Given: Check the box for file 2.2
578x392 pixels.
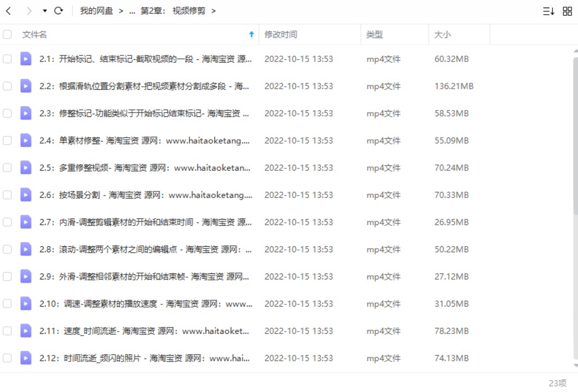Looking at the screenshot, I should (x=8, y=86).
